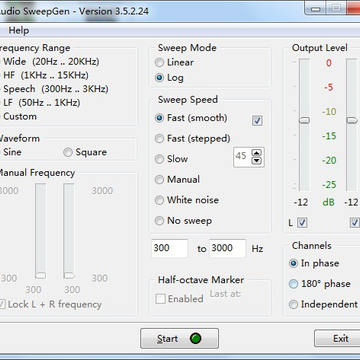The width and height of the screenshot is (360, 360).
Task: Click the 'Last at:' marker label
Action: pyautogui.click(x=225, y=294)
